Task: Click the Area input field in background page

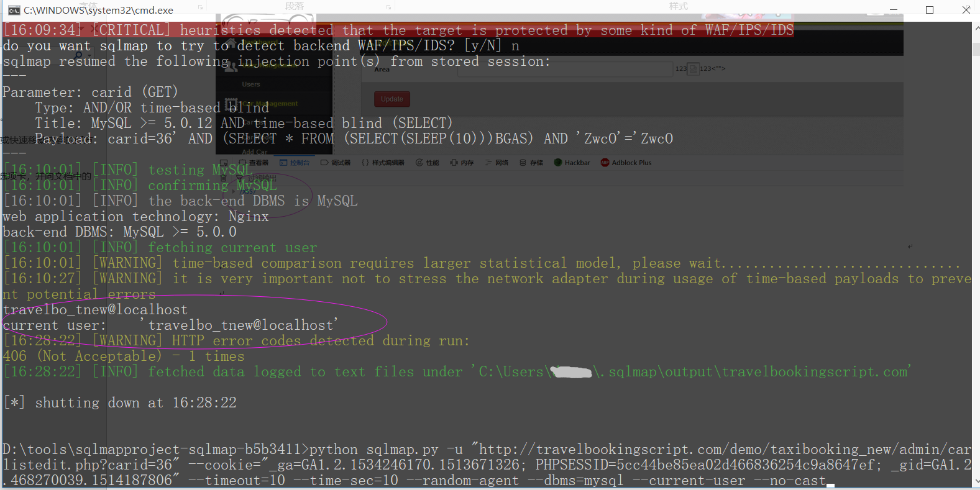Action: coord(566,69)
